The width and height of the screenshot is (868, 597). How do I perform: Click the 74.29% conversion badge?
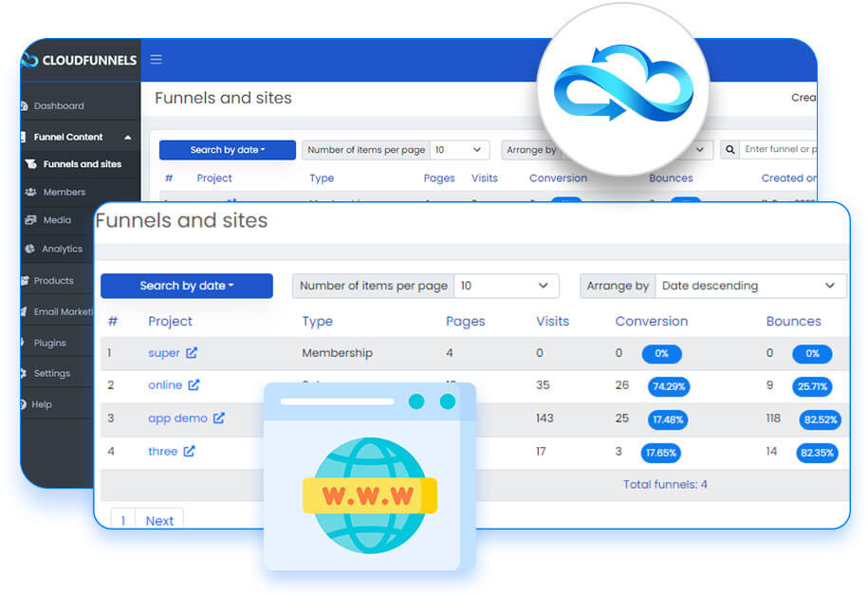coord(669,386)
